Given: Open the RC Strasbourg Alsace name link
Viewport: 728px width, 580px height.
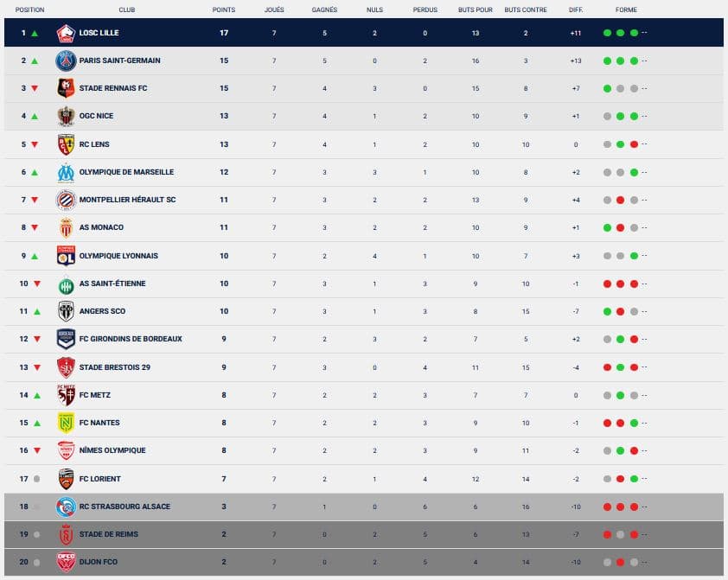Looking at the screenshot, I should click(x=125, y=507).
